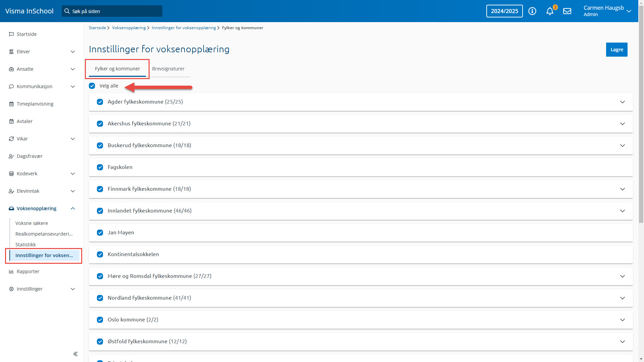Open the notifications bell icon
This screenshot has width=644, height=362.
coord(549,11)
